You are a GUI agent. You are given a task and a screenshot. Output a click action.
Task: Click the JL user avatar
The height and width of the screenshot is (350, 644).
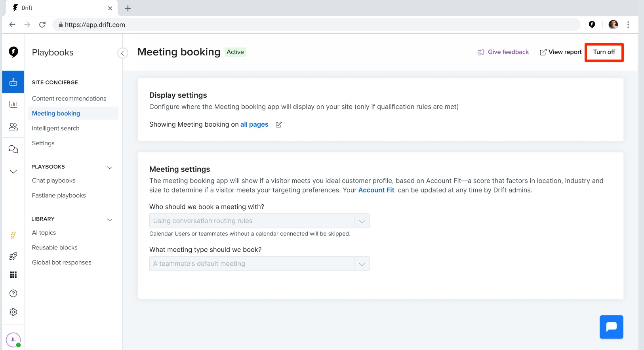point(13,340)
